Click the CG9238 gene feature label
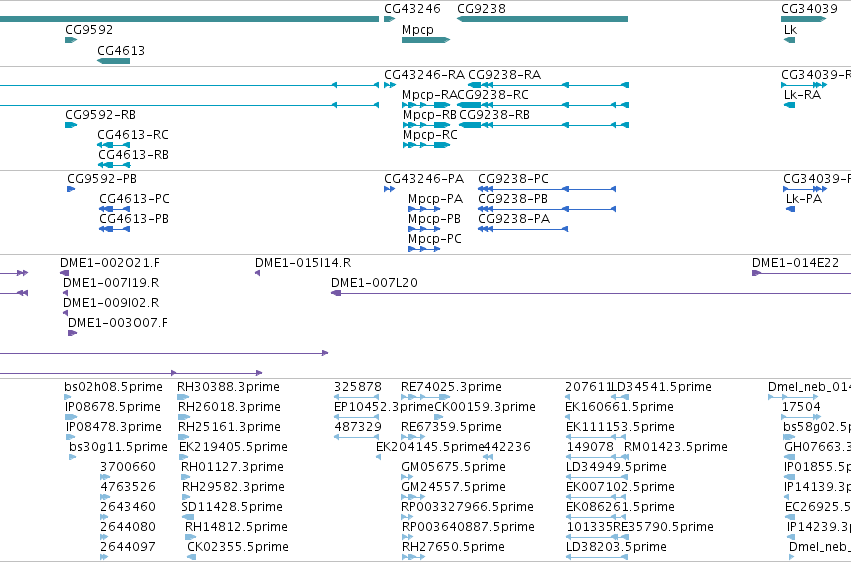The image size is (851, 562). click(481, 9)
